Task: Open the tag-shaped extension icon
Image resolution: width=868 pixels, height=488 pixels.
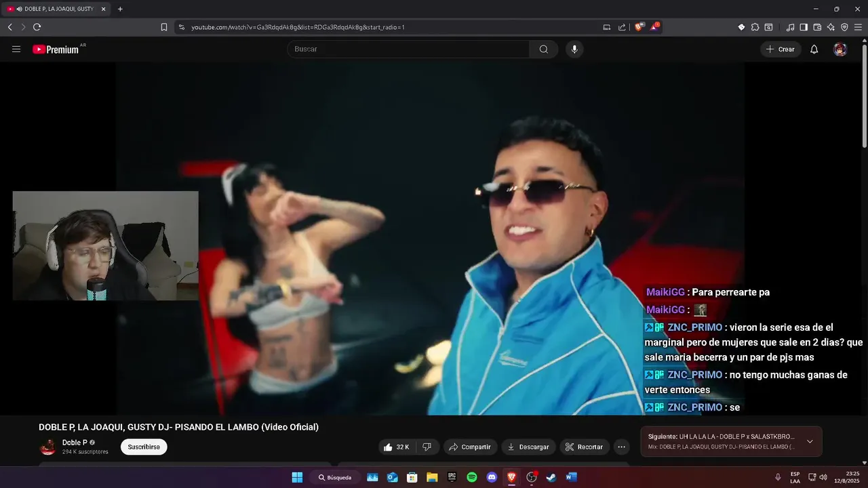Action: tap(741, 27)
